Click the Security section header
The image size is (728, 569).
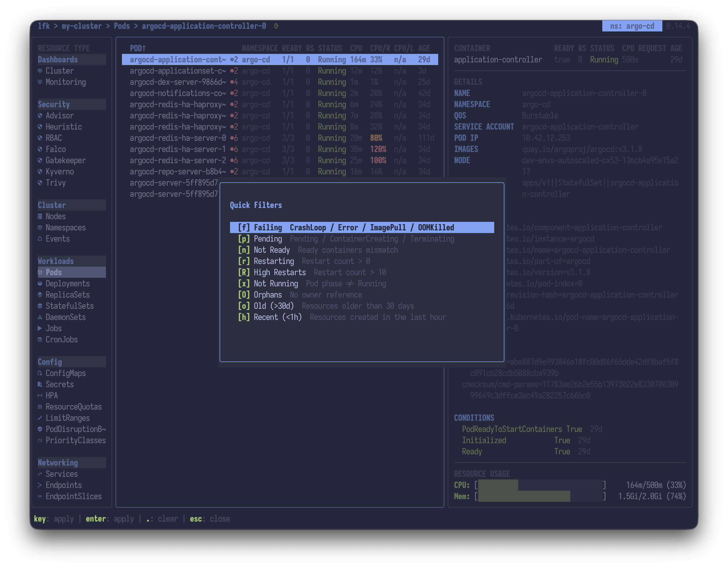coord(72,104)
